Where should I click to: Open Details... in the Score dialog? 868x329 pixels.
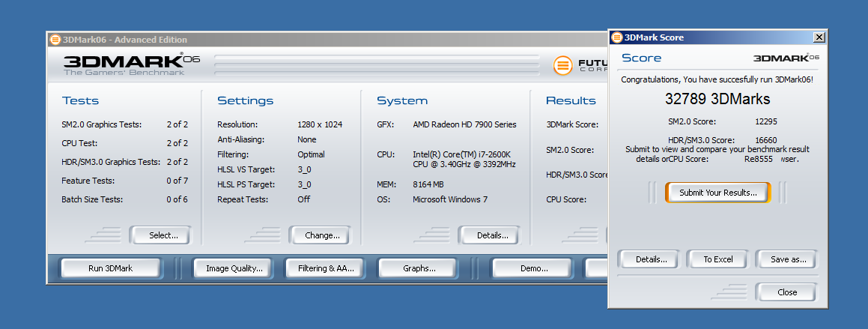pos(649,259)
